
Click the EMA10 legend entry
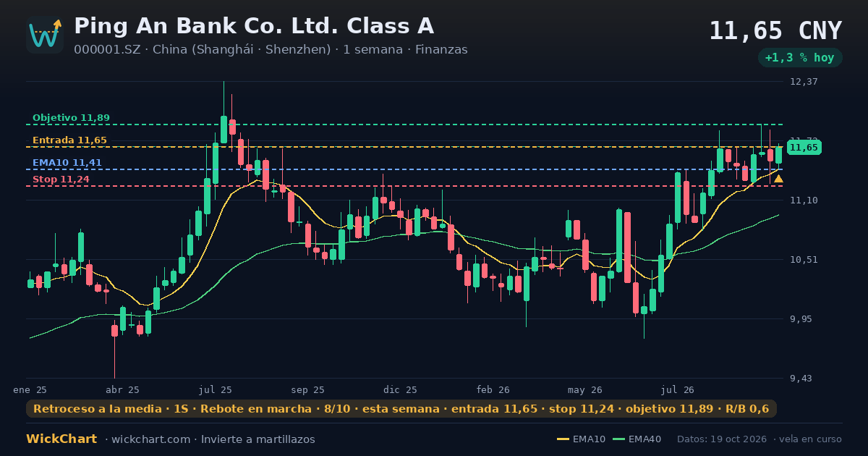tap(582, 439)
